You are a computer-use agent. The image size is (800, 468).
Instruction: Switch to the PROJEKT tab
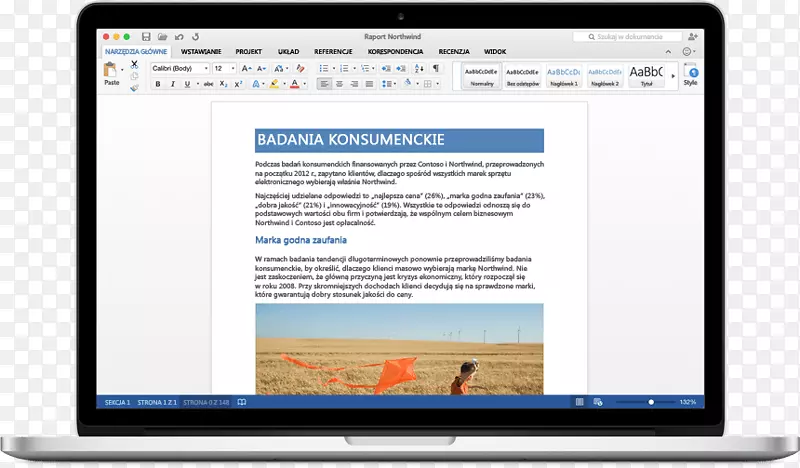pyautogui.click(x=248, y=52)
